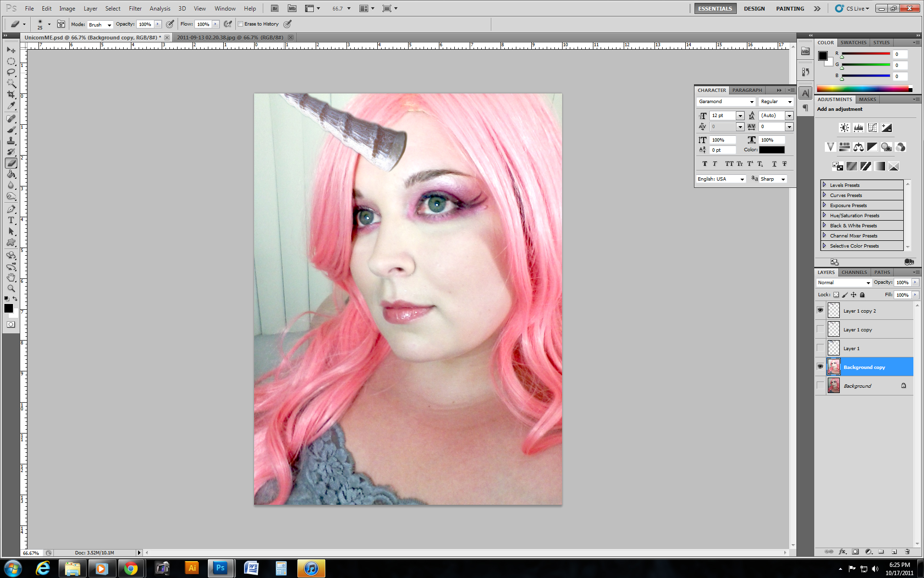The height and width of the screenshot is (578, 924).
Task: Select the Pen tool
Action: point(11,209)
